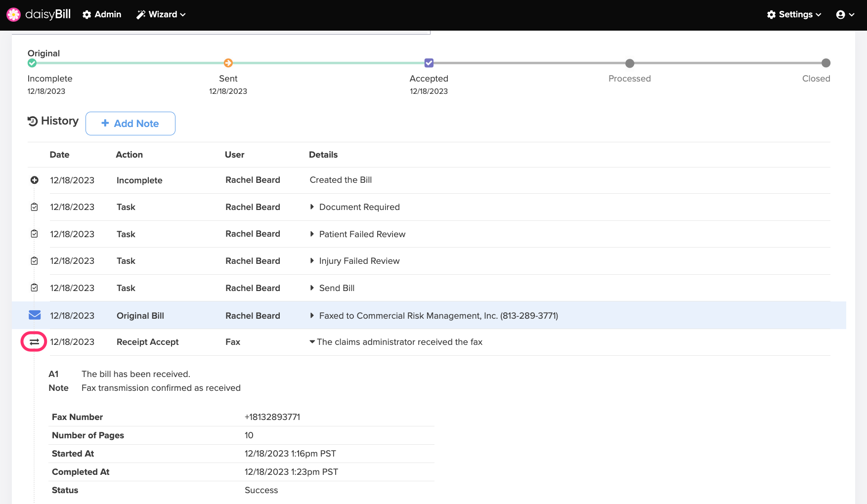Viewport: 867px width, 504px height.
Task: Go to the Admin page
Action: tap(102, 15)
